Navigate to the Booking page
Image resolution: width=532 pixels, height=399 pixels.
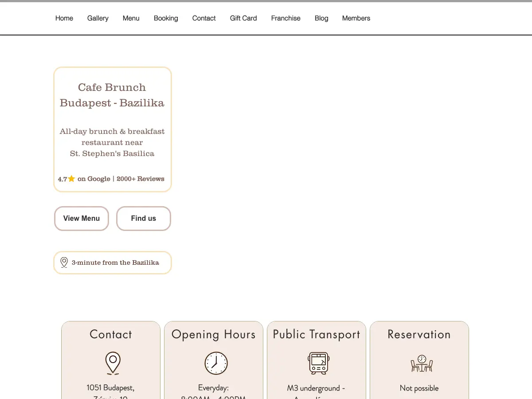pyautogui.click(x=166, y=18)
